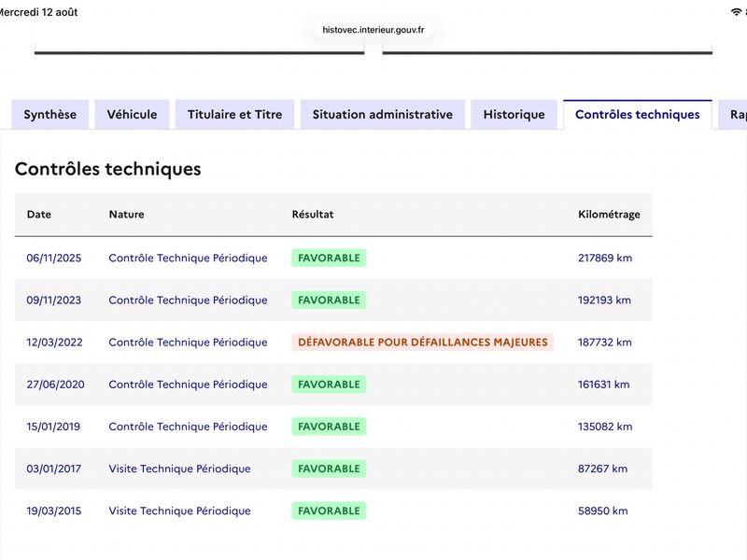Click the 135082 km mileage value
This screenshot has height=560, width=747.
[605, 427]
